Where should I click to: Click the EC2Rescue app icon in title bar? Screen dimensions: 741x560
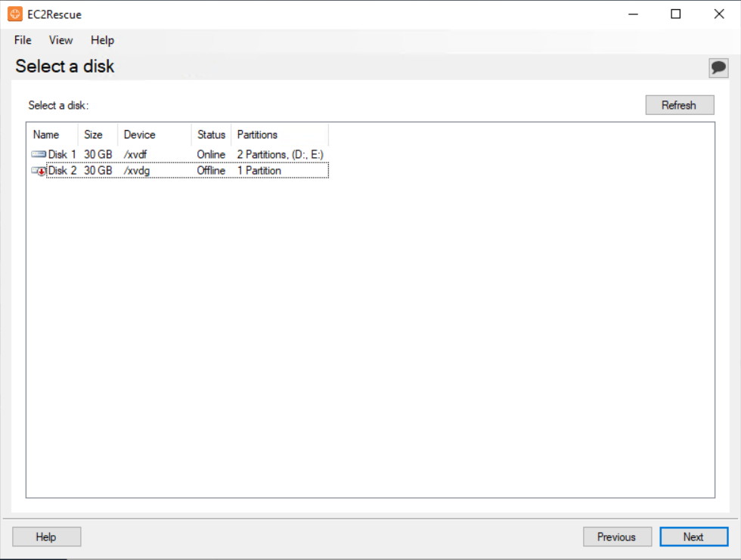click(15, 14)
